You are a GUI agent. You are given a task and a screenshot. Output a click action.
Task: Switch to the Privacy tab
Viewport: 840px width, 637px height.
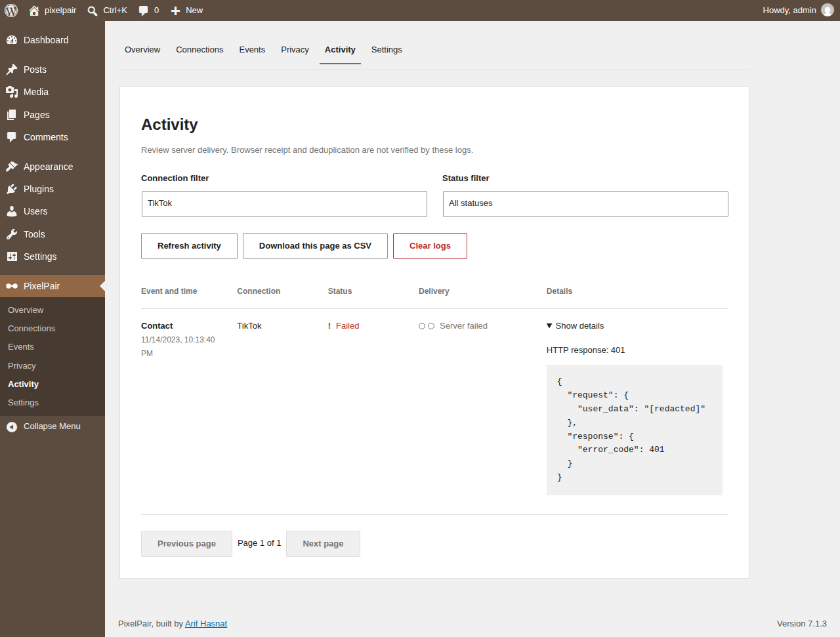(295, 50)
